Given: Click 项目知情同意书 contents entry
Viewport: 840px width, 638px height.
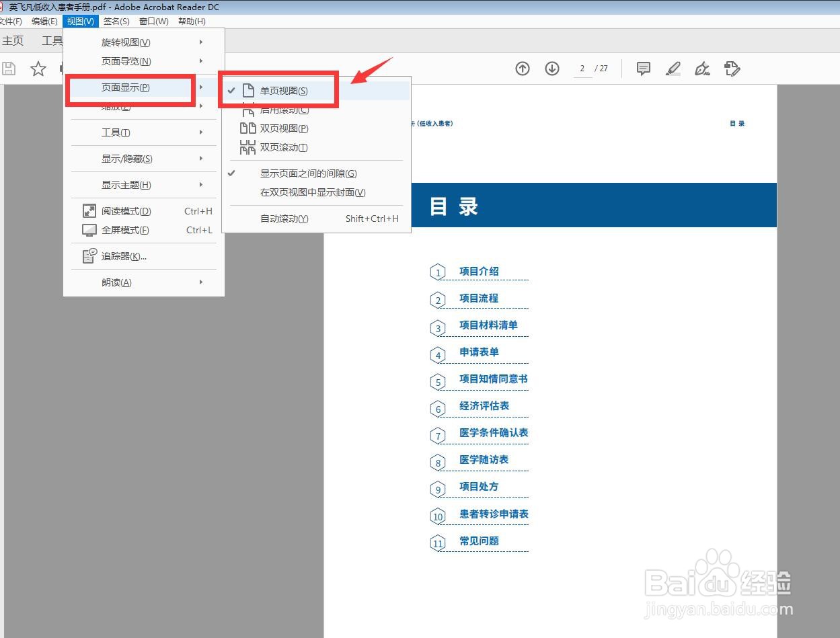Looking at the screenshot, I should tap(494, 379).
